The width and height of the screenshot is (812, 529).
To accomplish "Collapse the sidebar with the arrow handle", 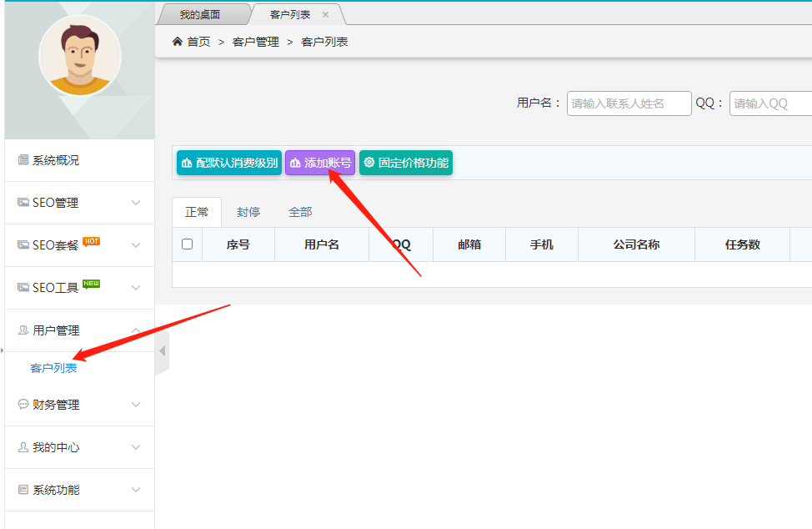I will point(163,351).
